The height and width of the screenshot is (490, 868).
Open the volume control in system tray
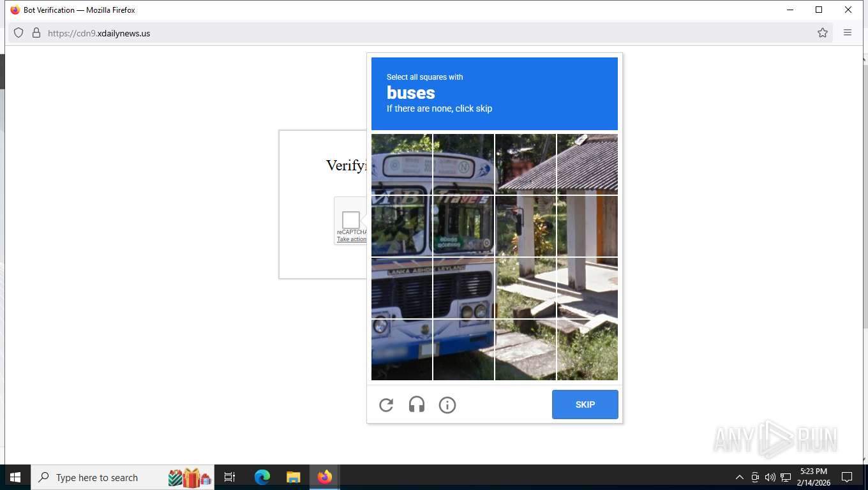pyautogui.click(x=770, y=477)
